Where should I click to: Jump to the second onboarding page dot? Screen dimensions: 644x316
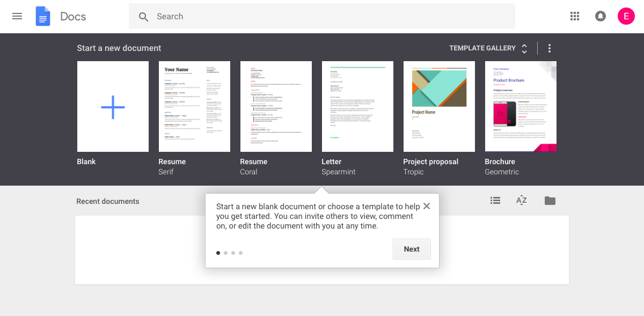[225, 253]
